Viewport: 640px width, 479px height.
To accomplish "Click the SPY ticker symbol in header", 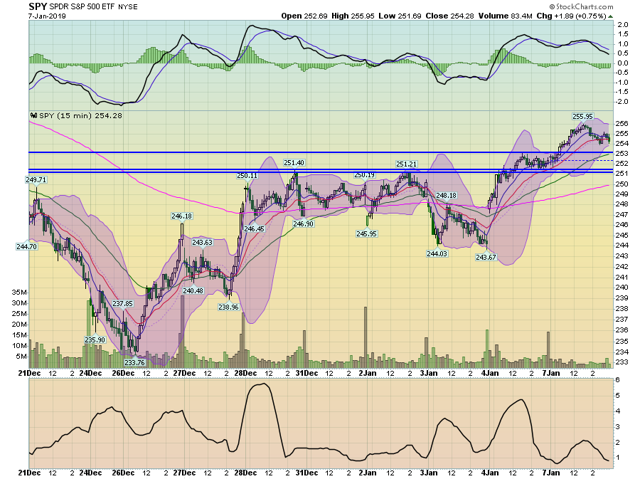I will pos(38,7).
